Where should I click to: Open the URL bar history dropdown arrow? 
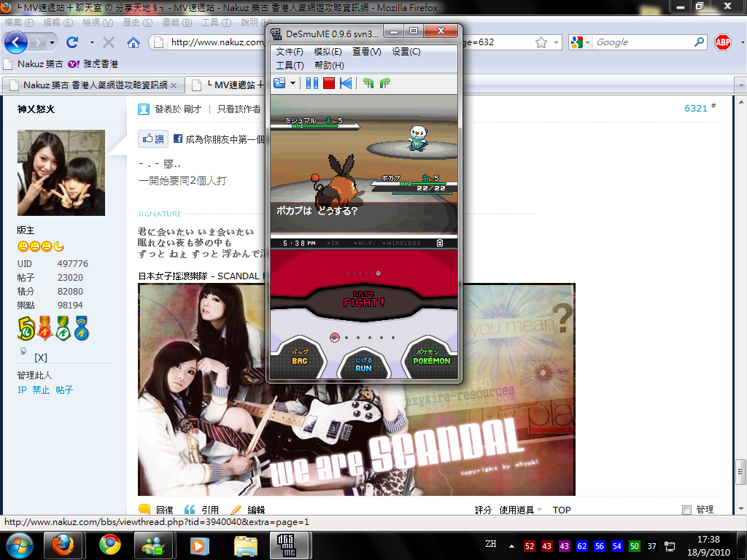click(556, 42)
